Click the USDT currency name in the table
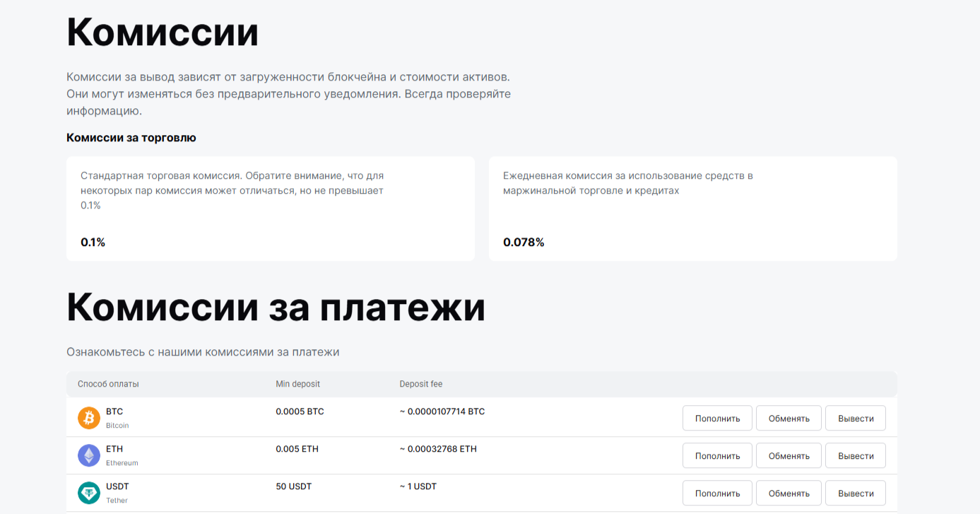The image size is (980, 514). 117,486
